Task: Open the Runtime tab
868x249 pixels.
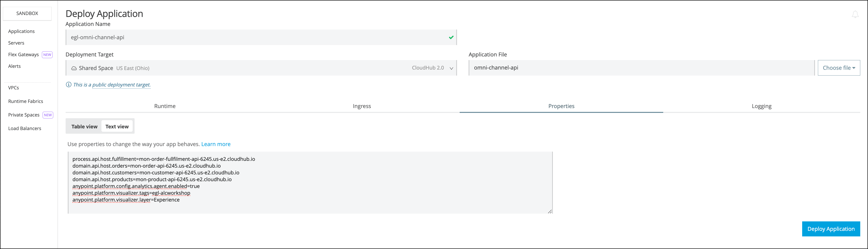Action: (x=165, y=106)
